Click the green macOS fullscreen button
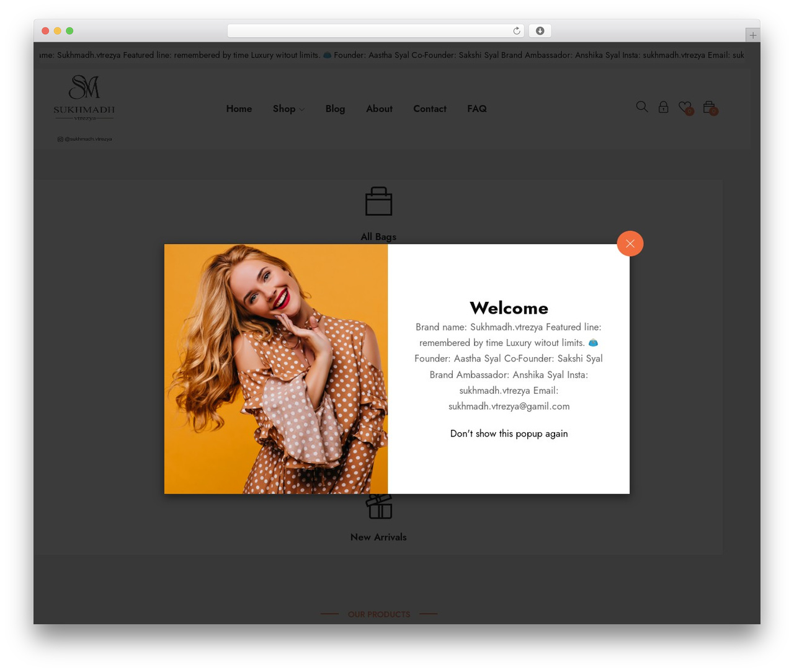This screenshot has width=794, height=672. 69,31
